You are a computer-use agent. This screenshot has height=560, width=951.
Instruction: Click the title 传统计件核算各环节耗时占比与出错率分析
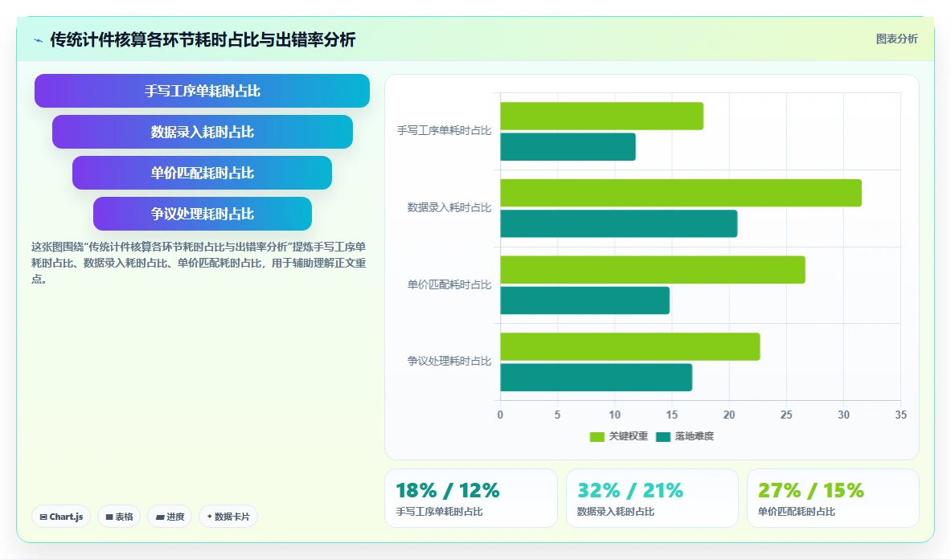203,40
